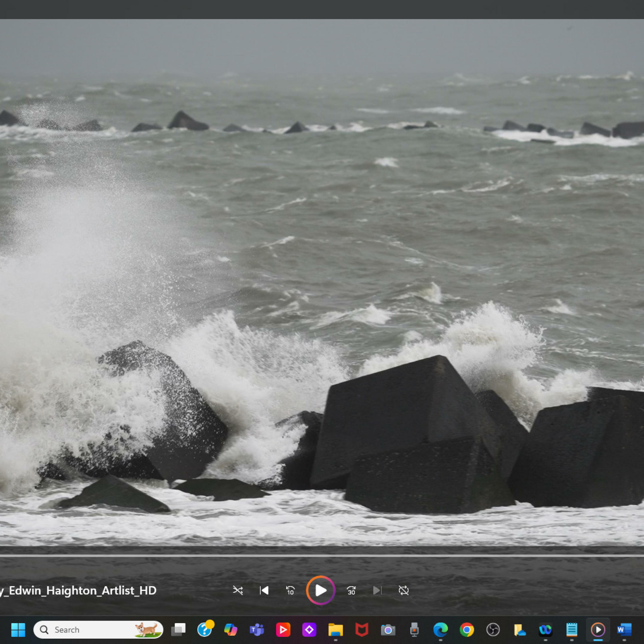The width and height of the screenshot is (644, 644).
Task: Open the Windows Start menu
Action: [18, 630]
